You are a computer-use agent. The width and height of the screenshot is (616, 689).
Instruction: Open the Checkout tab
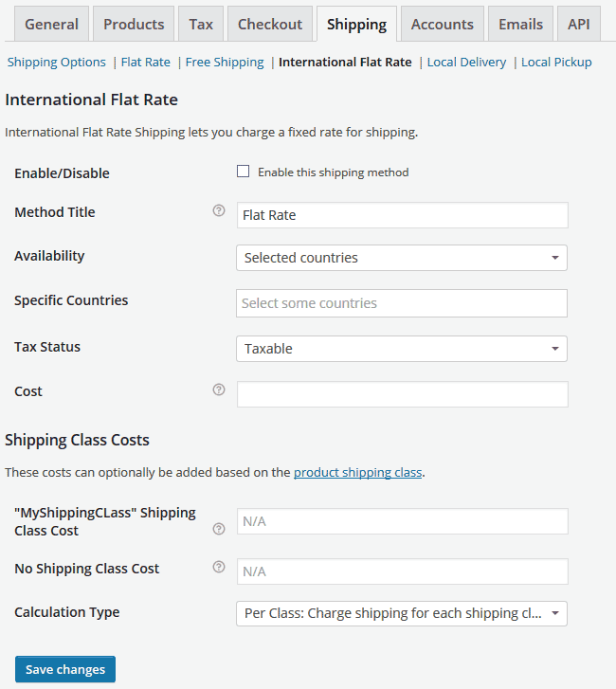pos(270,25)
